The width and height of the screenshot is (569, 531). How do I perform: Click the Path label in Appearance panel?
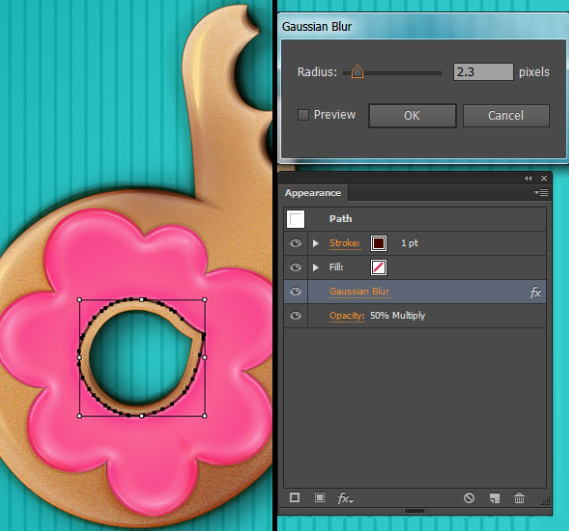340,218
